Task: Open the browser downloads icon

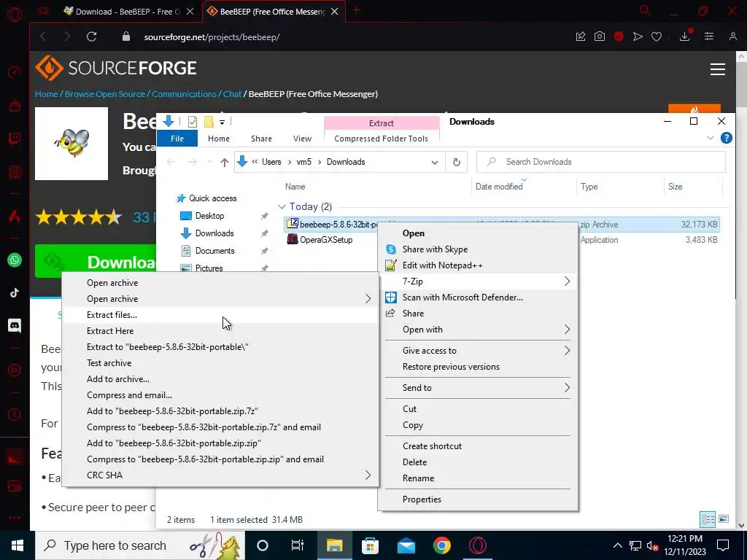Action: click(685, 36)
